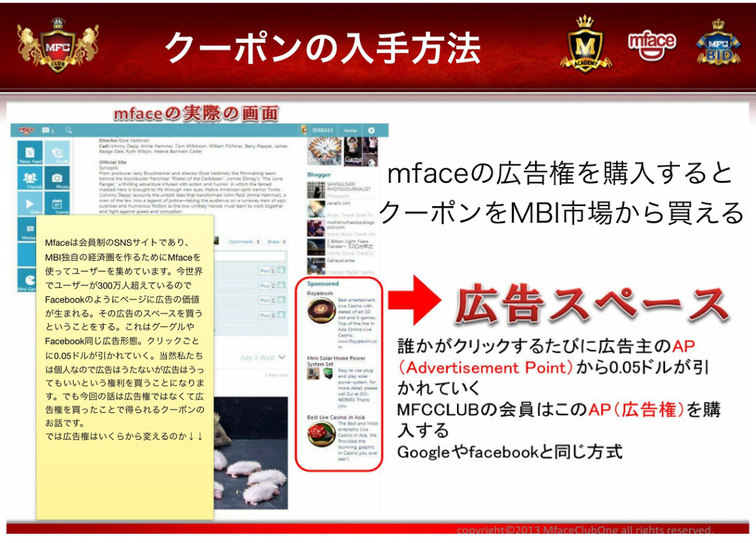Open the www.Royalewin.com URL in the ad
The width and height of the screenshot is (756, 543).
click(357, 344)
